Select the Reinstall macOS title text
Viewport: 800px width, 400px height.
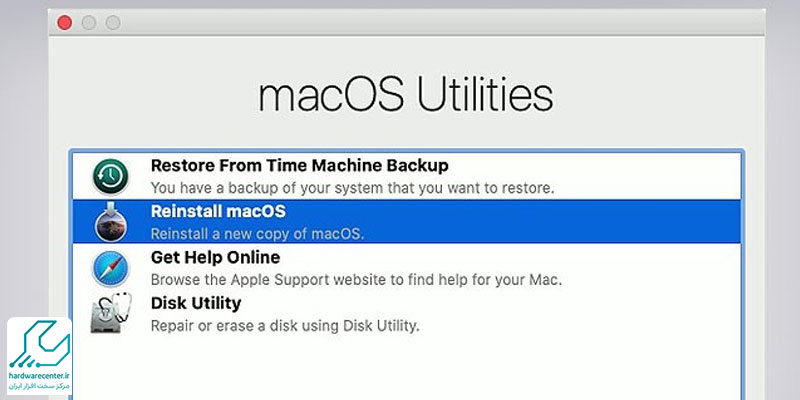218,211
